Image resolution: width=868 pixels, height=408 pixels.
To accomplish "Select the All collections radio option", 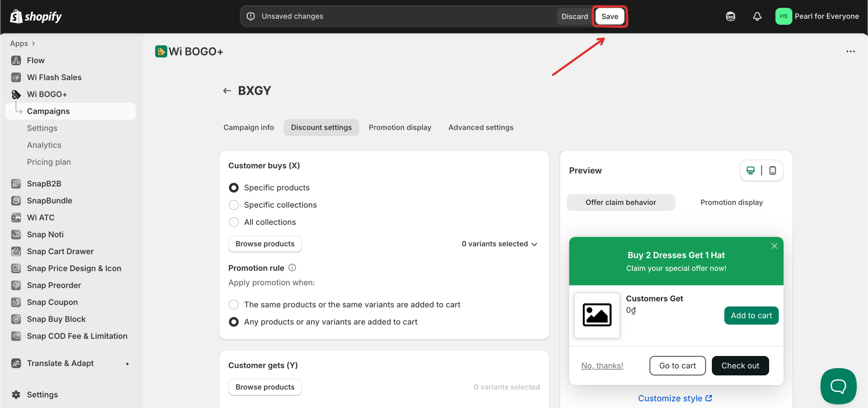I will tap(234, 222).
